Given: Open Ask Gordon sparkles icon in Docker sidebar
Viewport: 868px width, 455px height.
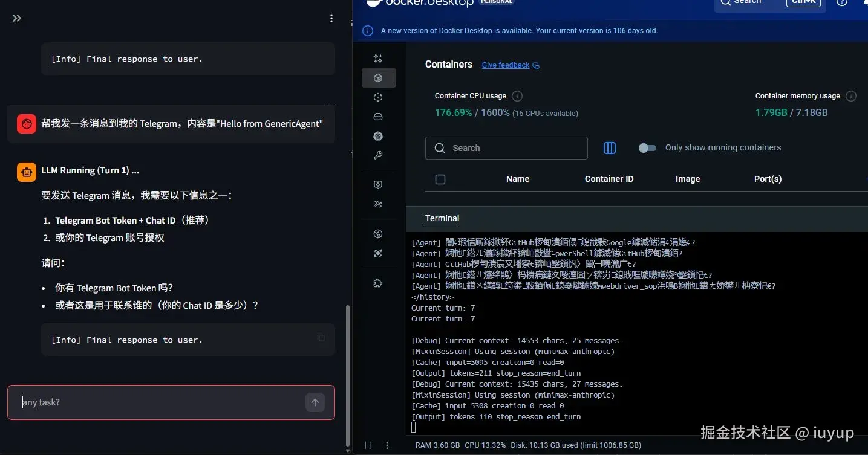Looking at the screenshot, I should pos(378,59).
